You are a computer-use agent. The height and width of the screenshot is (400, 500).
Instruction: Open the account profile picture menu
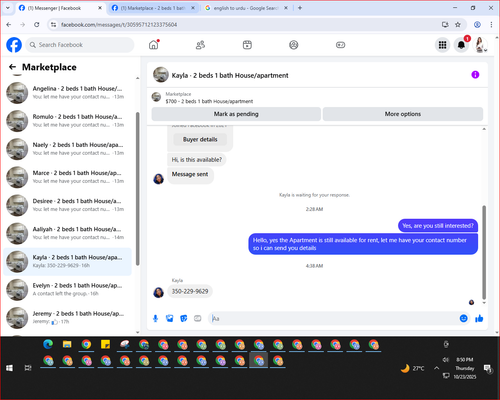pyautogui.click(x=480, y=45)
